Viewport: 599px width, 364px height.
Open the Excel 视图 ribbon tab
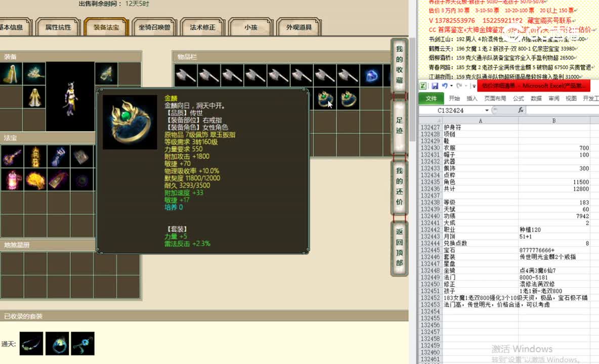(571, 99)
